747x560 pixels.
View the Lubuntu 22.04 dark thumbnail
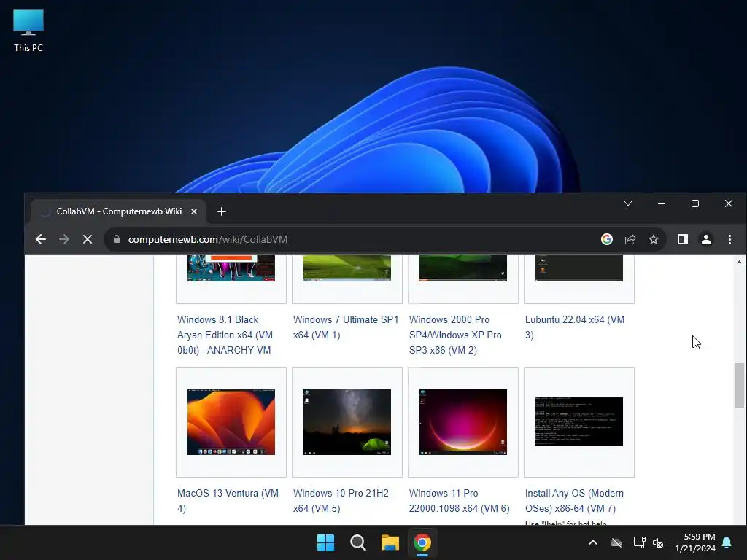pyautogui.click(x=578, y=268)
